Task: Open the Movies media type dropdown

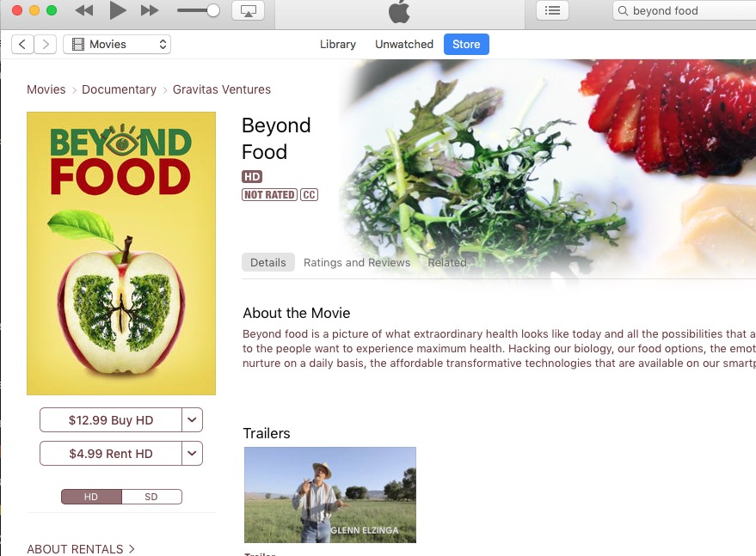Action: coord(117,45)
